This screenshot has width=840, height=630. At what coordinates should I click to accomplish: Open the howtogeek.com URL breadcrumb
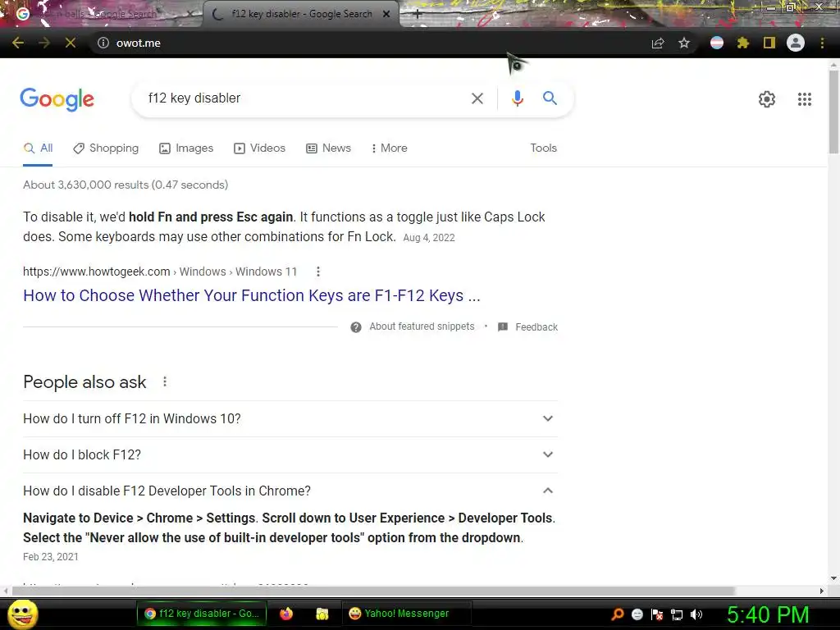[x=160, y=272]
